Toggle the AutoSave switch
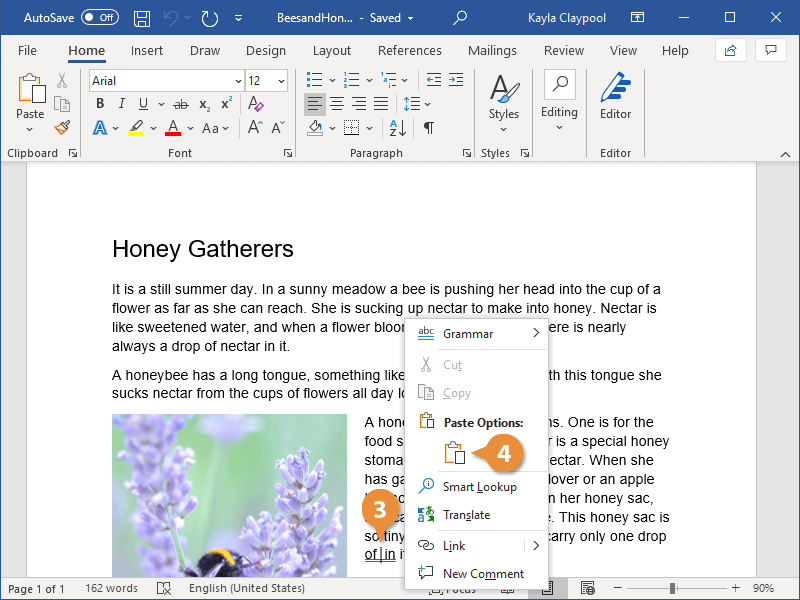Image resolution: width=800 pixels, height=600 pixels. click(99, 18)
